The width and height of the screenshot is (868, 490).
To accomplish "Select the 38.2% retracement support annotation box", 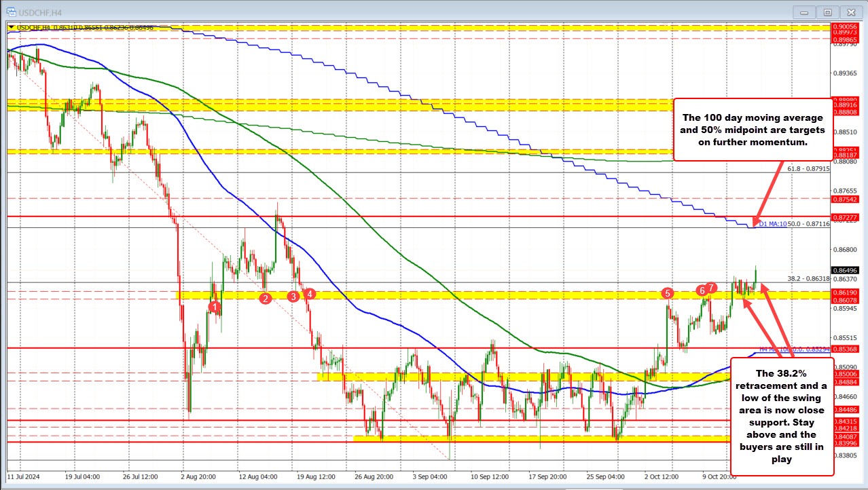I will (781, 415).
